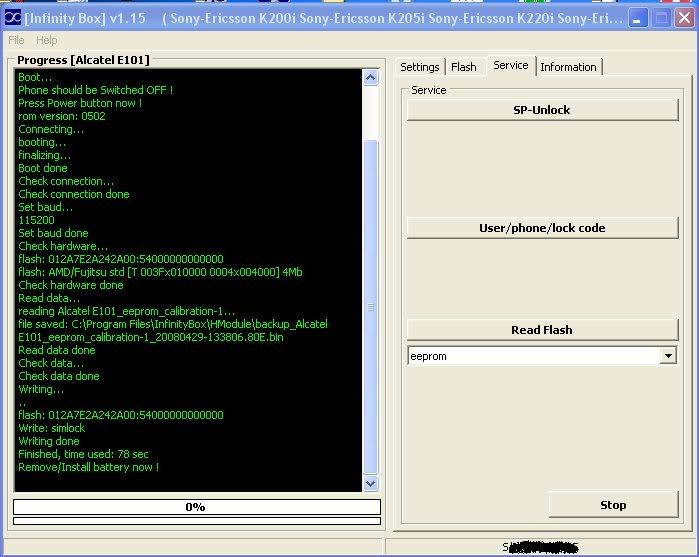Click log line 'Phone should be Switched OFF !'

pos(95,90)
